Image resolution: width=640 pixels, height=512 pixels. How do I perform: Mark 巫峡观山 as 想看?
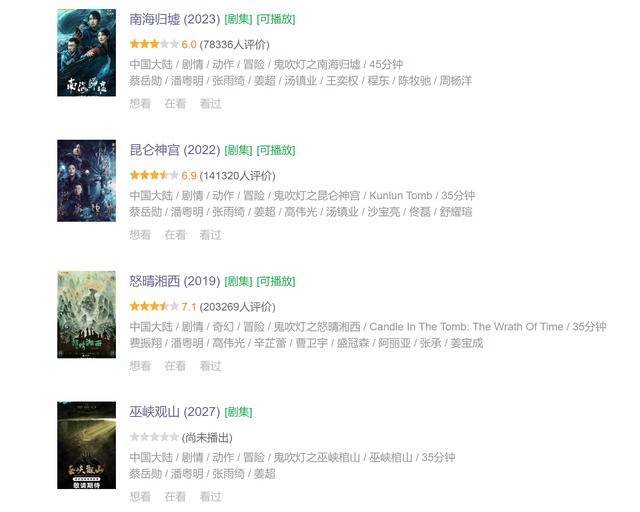click(x=140, y=497)
